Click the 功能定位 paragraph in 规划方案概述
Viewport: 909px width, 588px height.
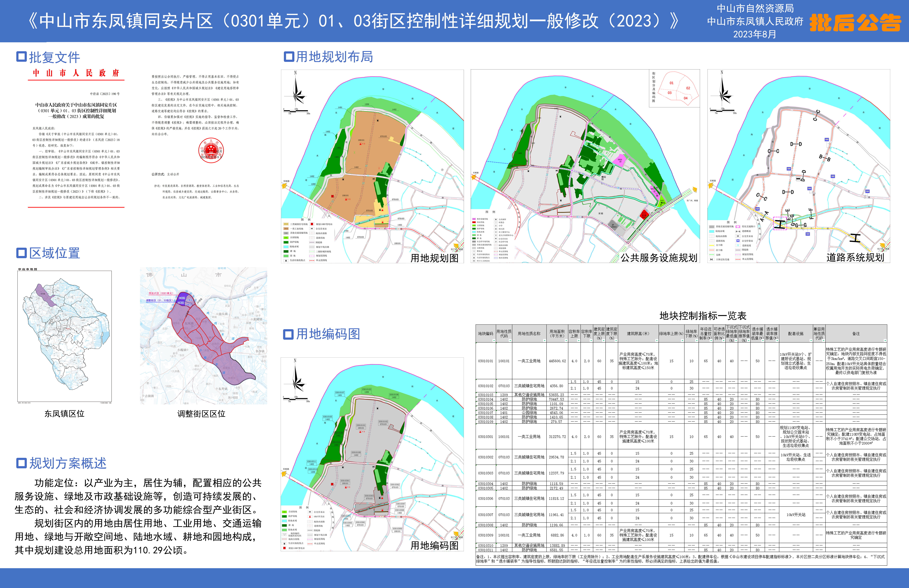click(138, 496)
